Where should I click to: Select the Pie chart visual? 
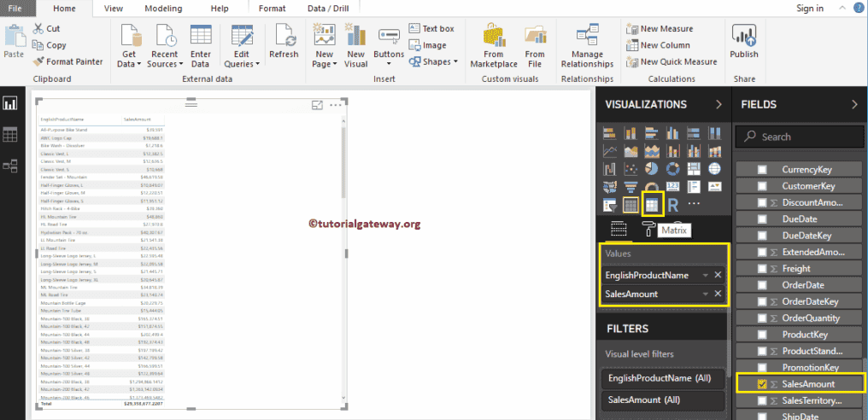(x=652, y=169)
